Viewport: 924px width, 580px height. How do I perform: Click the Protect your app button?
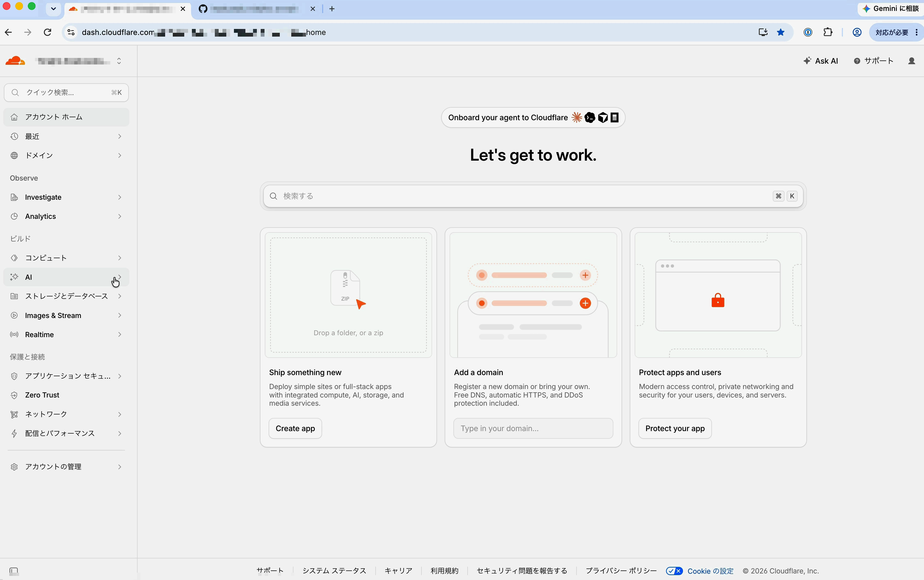pyautogui.click(x=675, y=428)
